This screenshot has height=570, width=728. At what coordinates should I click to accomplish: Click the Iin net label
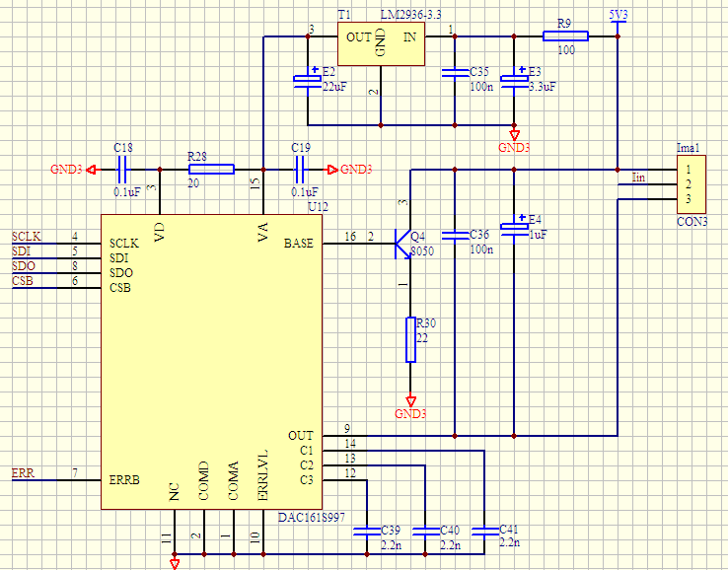638,178
